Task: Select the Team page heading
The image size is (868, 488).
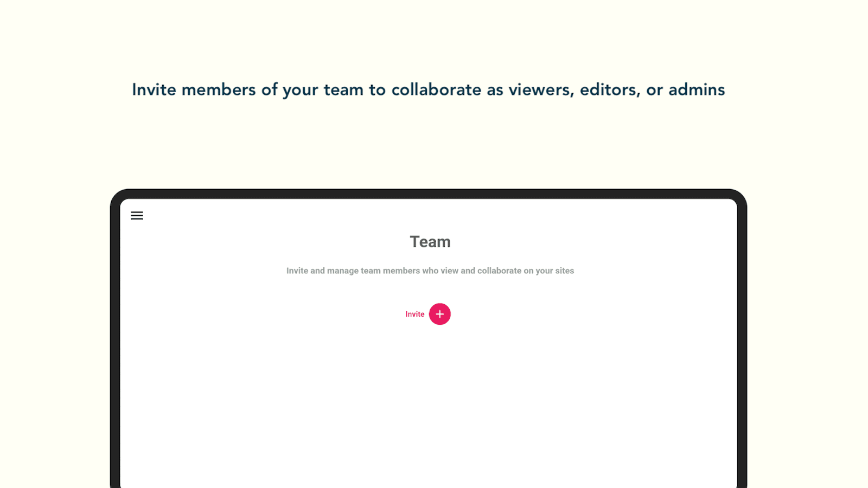Action: pyautogui.click(x=430, y=242)
